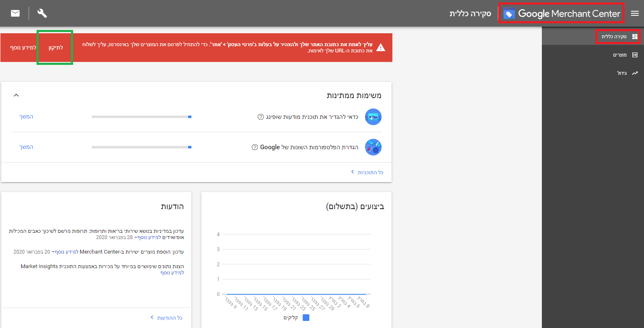The height and width of the screenshot is (328, 644).
Task: Click the משימות ממתינות heading
Action: pyautogui.click(x=354, y=95)
